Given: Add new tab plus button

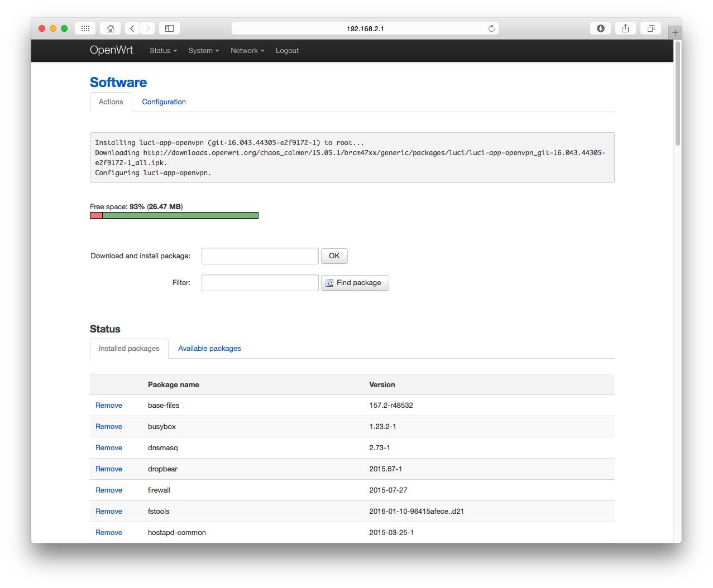Looking at the screenshot, I should 675,32.
